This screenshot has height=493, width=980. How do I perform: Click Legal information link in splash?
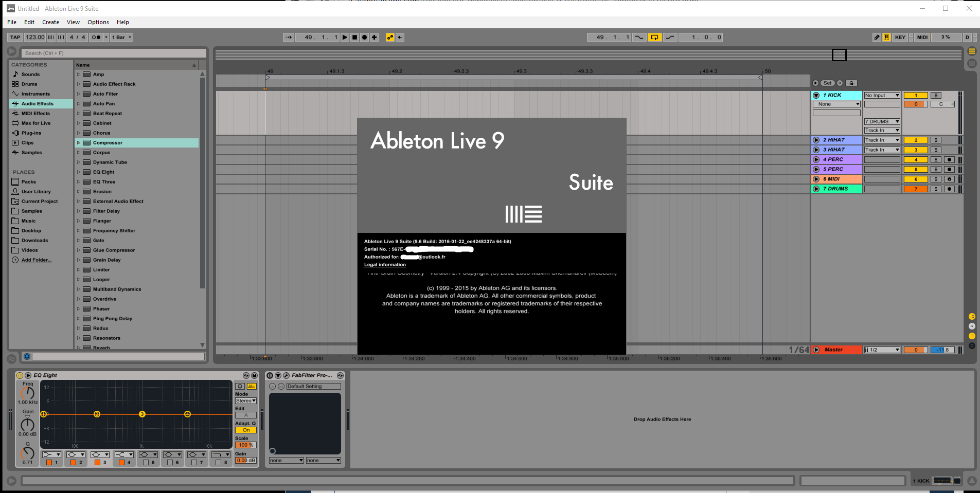[x=385, y=265]
